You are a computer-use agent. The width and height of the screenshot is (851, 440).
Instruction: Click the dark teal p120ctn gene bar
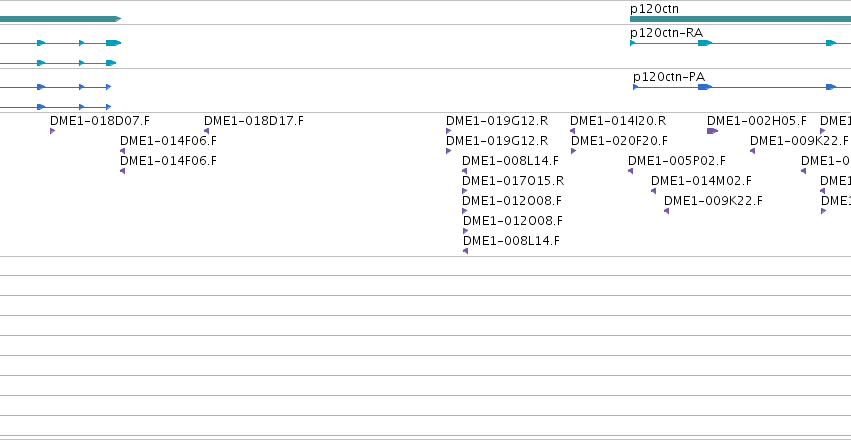coord(740,19)
